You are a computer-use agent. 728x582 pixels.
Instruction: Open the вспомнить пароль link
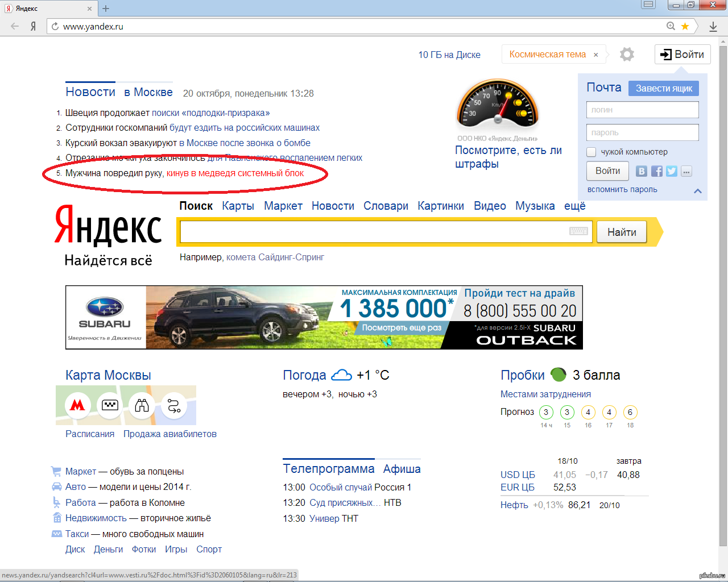coord(622,189)
